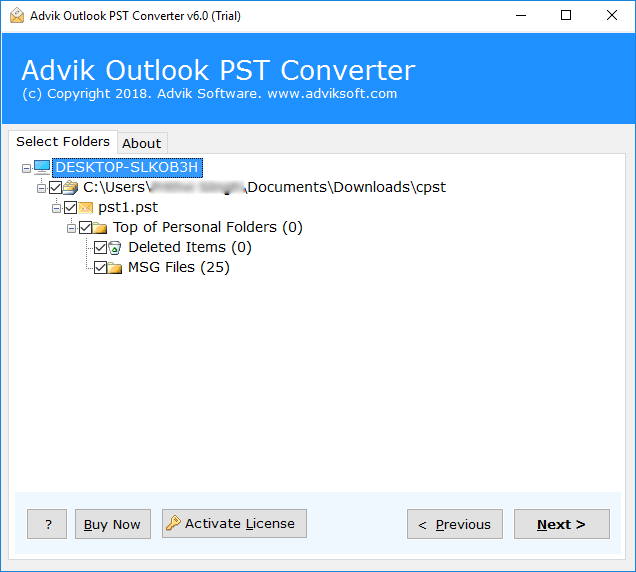Click the Buy Now button
The width and height of the screenshot is (636, 572).
[113, 524]
